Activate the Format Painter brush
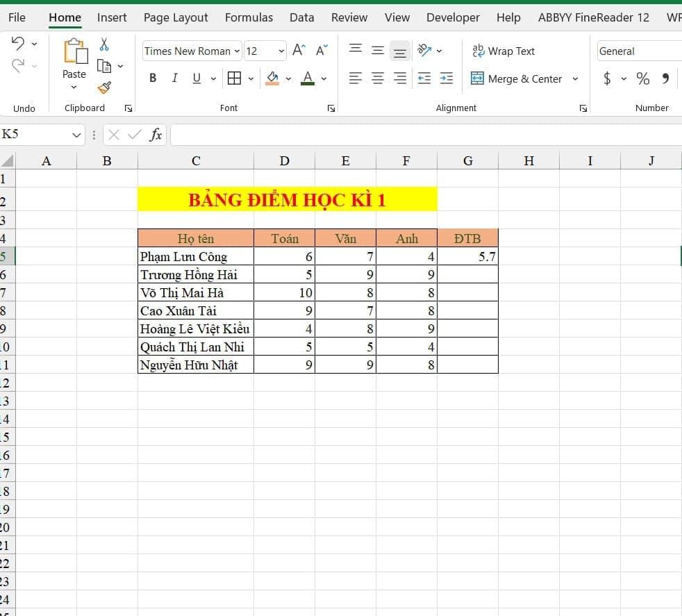Screen dimensions: 682x616 click(x=104, y=88)
